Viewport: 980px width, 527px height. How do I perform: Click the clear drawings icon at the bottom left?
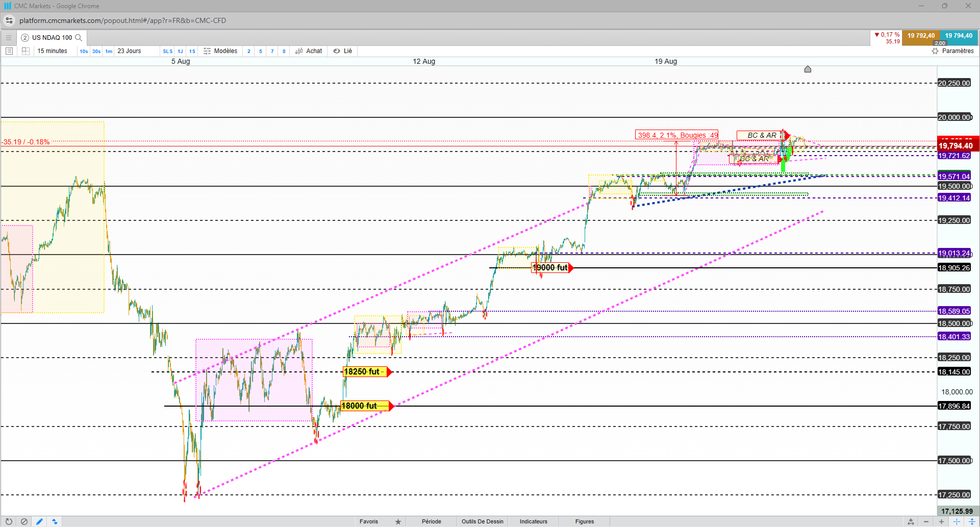[x=24, y=521]
